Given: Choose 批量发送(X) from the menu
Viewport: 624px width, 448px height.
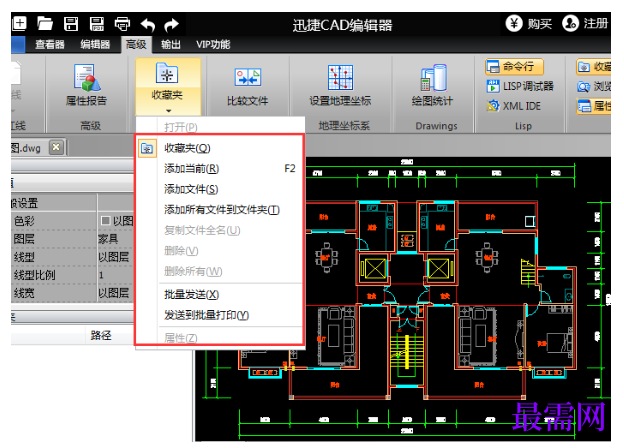Looking at the screenshot, I should coord(220,295).
